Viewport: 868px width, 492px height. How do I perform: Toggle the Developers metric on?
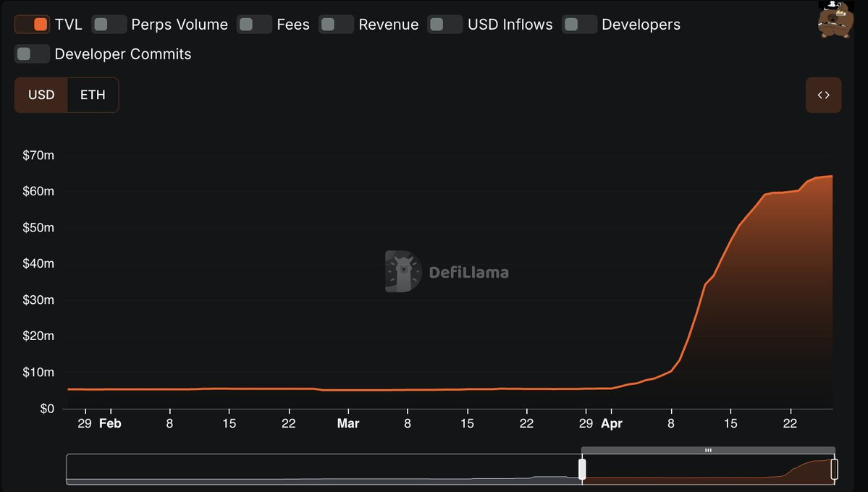coord(580,25)
